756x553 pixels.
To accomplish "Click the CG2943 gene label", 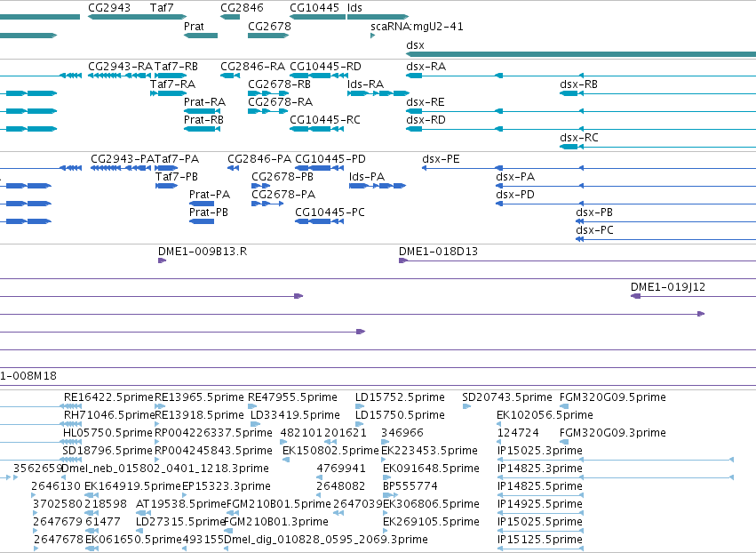I will coord(109,8).
